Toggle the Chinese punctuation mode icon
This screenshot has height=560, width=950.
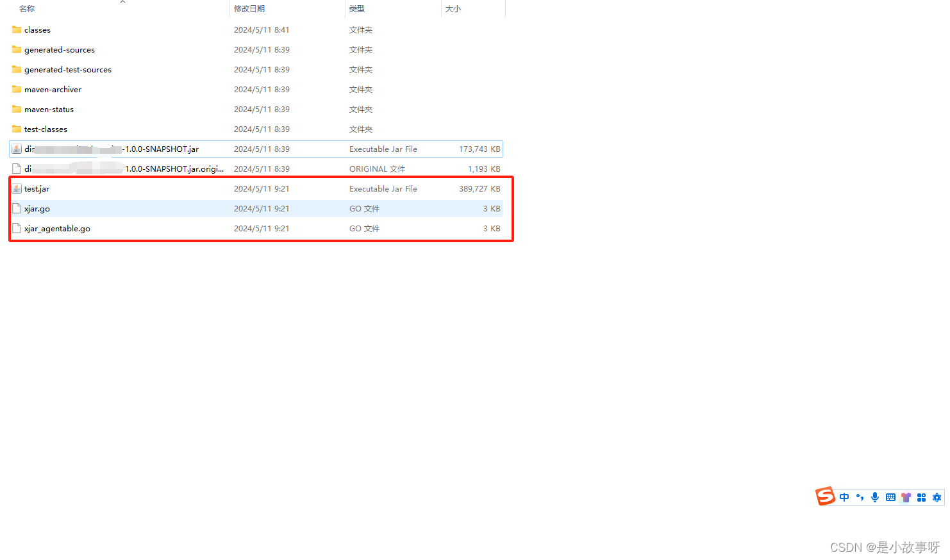pos(860,497)
